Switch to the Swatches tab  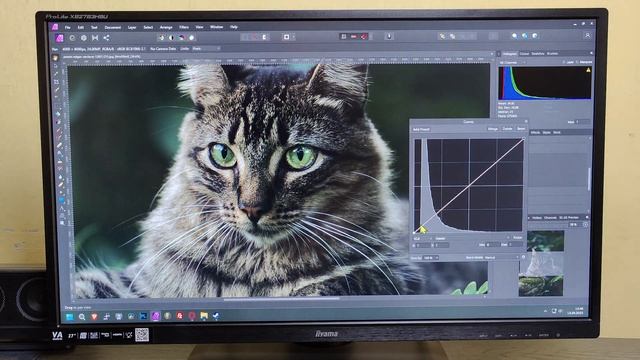[x=538, y=53]
